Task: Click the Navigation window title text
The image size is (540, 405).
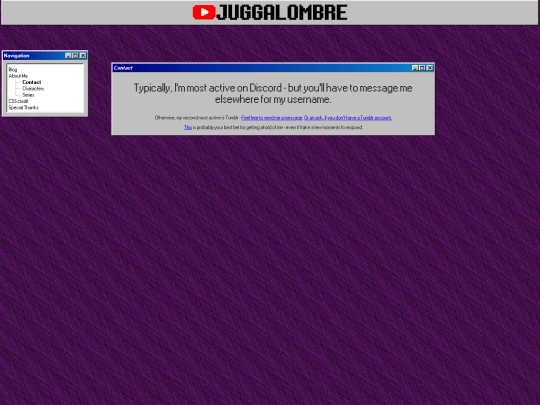Action: pos(17,55)
